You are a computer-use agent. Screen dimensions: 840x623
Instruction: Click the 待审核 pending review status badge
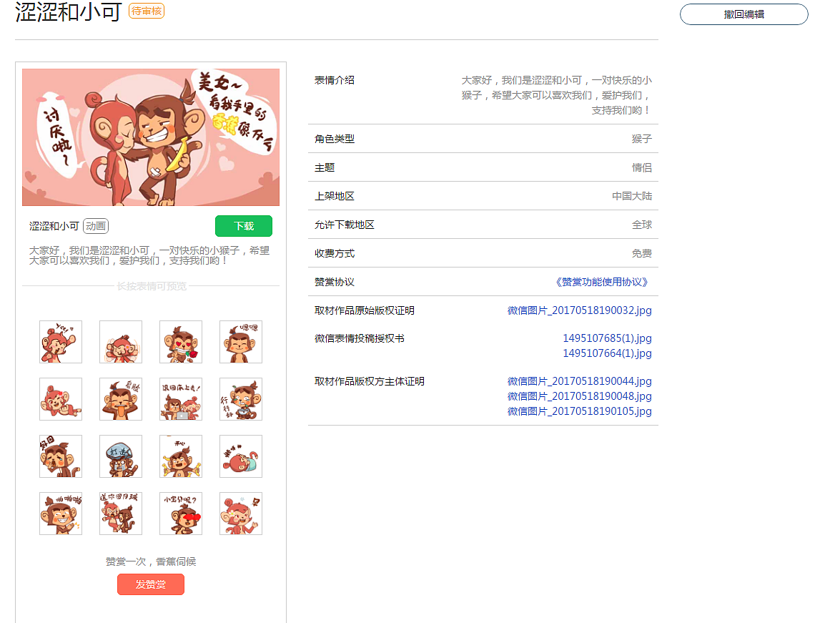147,11
